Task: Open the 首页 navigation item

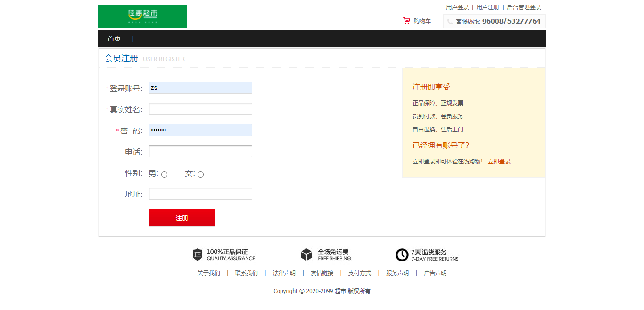Action: [114, 39]
